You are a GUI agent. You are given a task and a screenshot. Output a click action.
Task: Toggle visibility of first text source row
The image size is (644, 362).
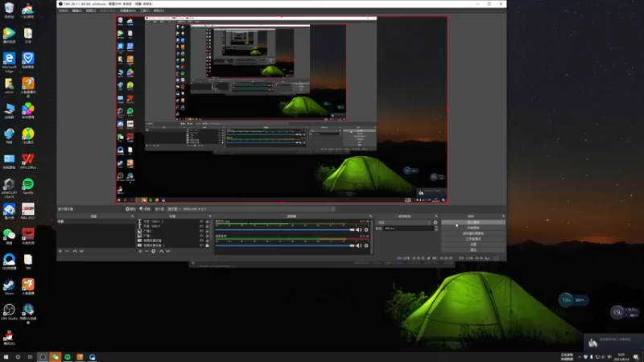201,222
